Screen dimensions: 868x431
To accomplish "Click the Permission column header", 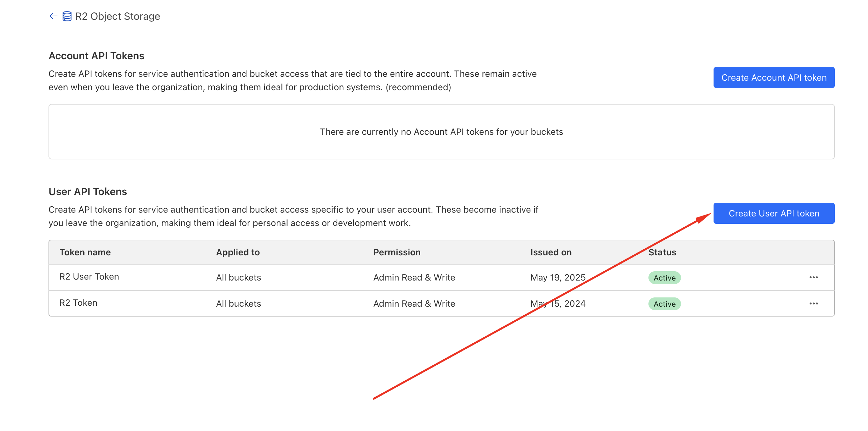I will pyautogui.click(x=397, y=252).
